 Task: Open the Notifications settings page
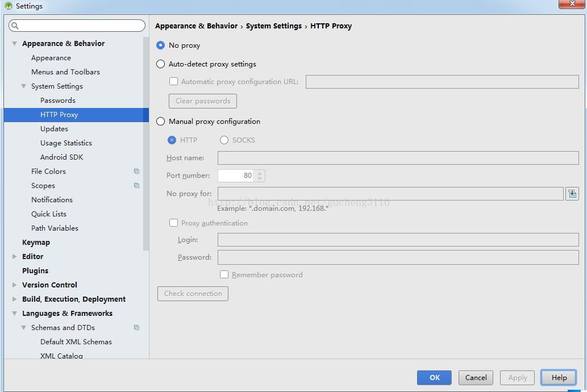[52, 199]
